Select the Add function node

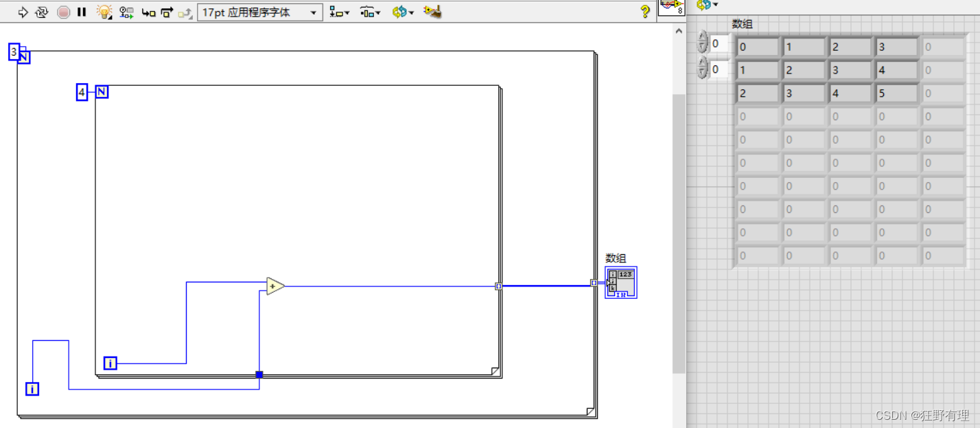pos(275,286)
